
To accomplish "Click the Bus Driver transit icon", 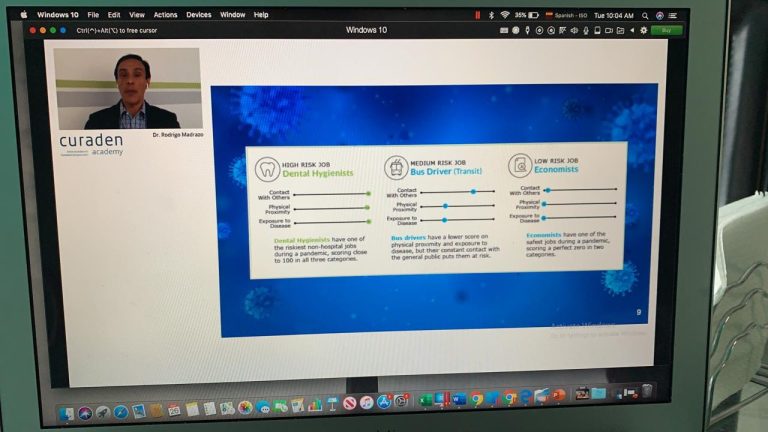I will pyautogui.click(x=395, y=166).
